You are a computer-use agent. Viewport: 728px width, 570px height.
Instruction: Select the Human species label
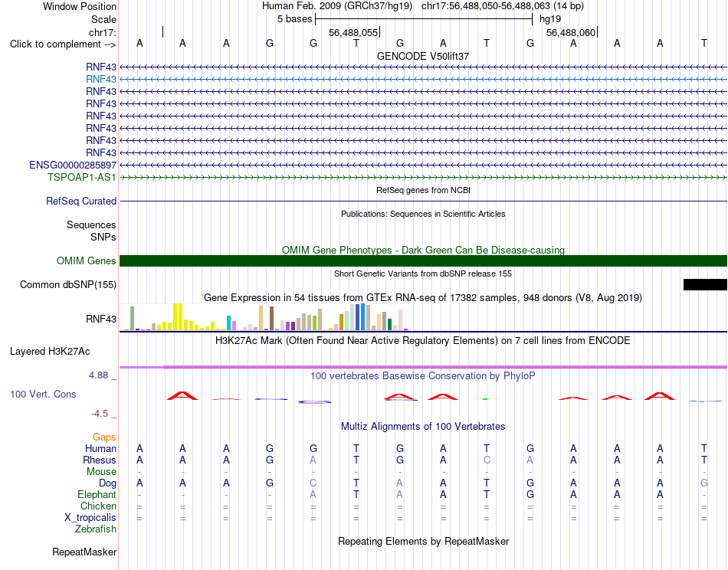(x=100, y=448)
